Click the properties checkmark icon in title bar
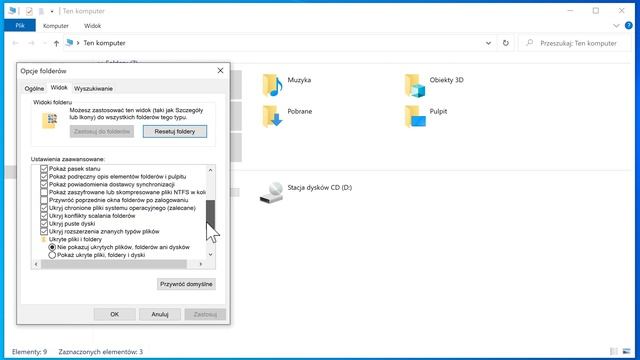This screenshot has width=640, height=360. (29, 11)
